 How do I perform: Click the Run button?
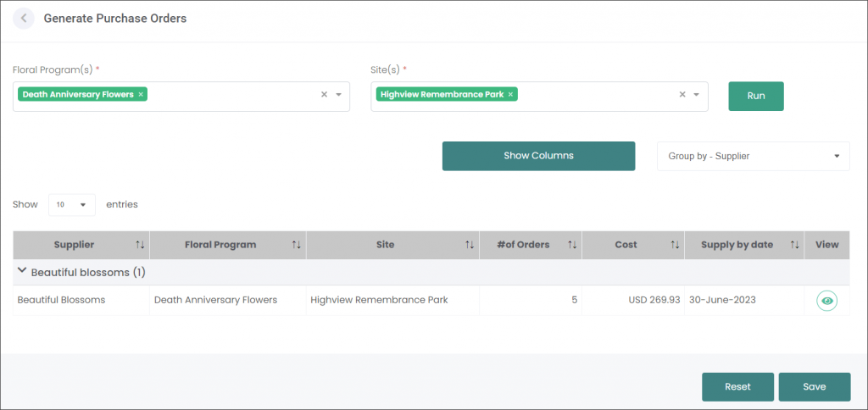coord(755,97)
